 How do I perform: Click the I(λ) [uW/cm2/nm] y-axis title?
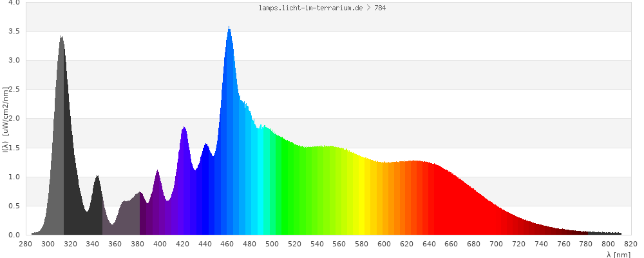(5, 119)
